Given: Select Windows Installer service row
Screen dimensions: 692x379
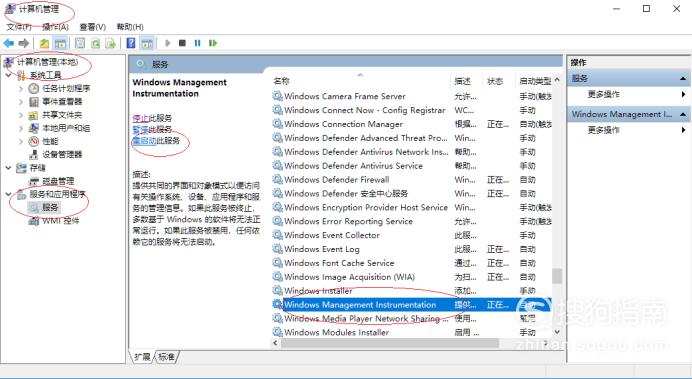Looking at the screenshot, I should coord(318,291).
